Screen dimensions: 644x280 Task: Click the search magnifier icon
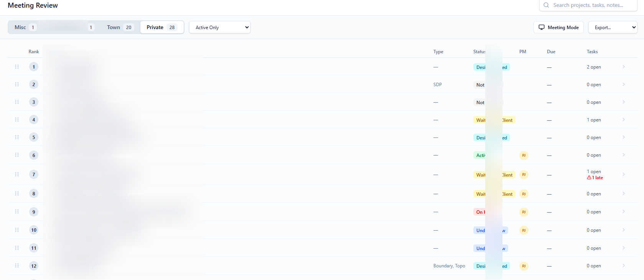[546, 5]
